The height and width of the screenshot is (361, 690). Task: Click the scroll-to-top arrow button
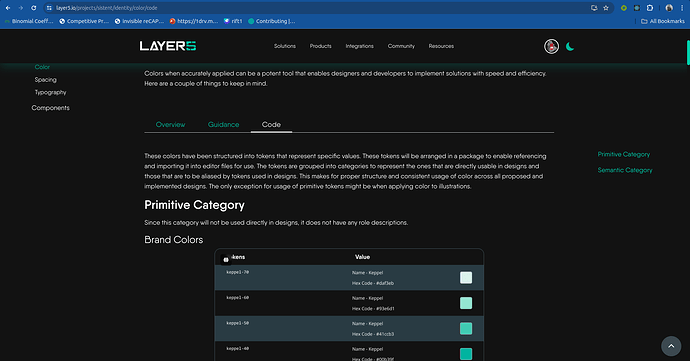pyautogui.click(x=671, y=346)
